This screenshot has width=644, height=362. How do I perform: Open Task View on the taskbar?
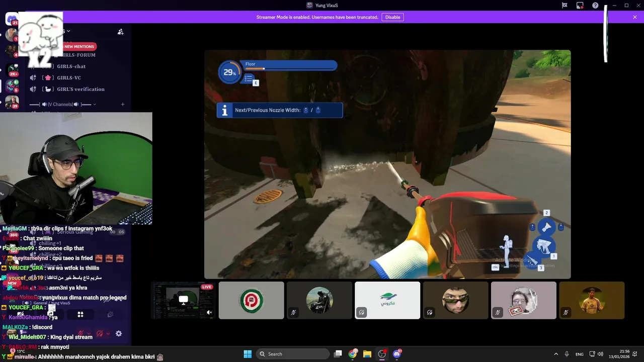coord(338,354)
